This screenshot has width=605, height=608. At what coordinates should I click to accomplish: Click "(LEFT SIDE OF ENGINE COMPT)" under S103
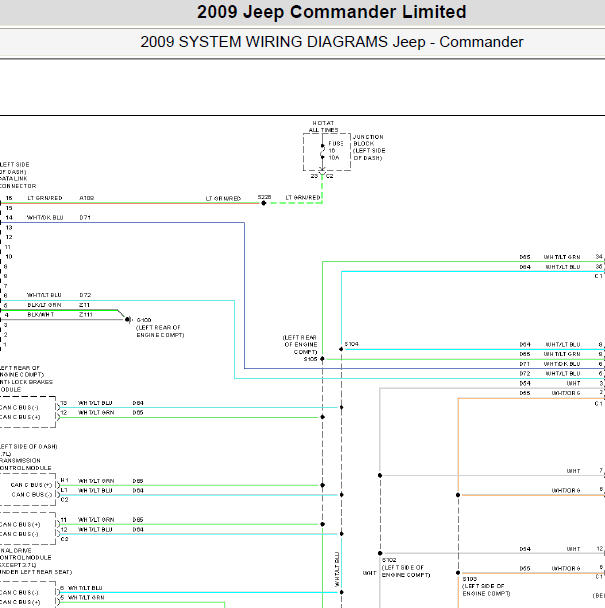486,590
